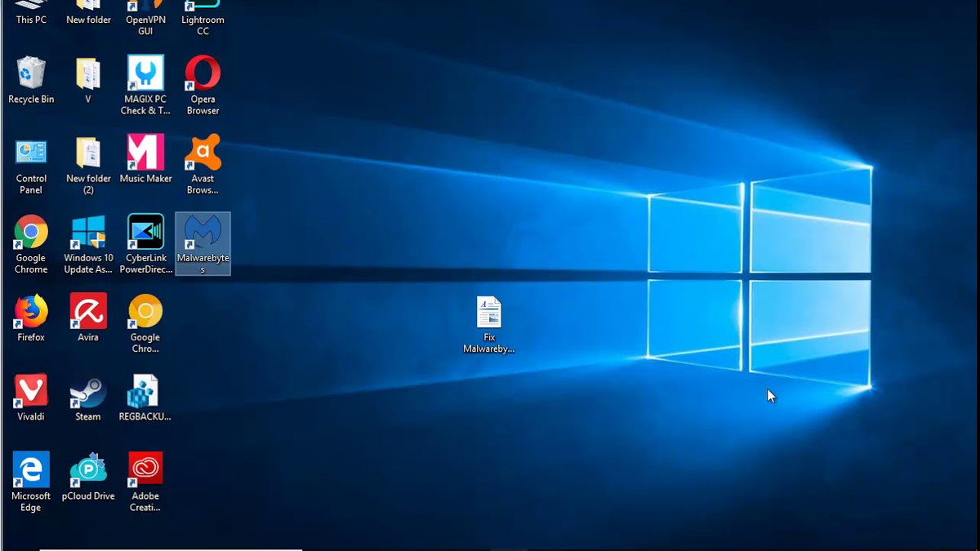Click the New folder (2) icon
The height and width of the screenshot is (551, 980).
[x=88, y=153]
